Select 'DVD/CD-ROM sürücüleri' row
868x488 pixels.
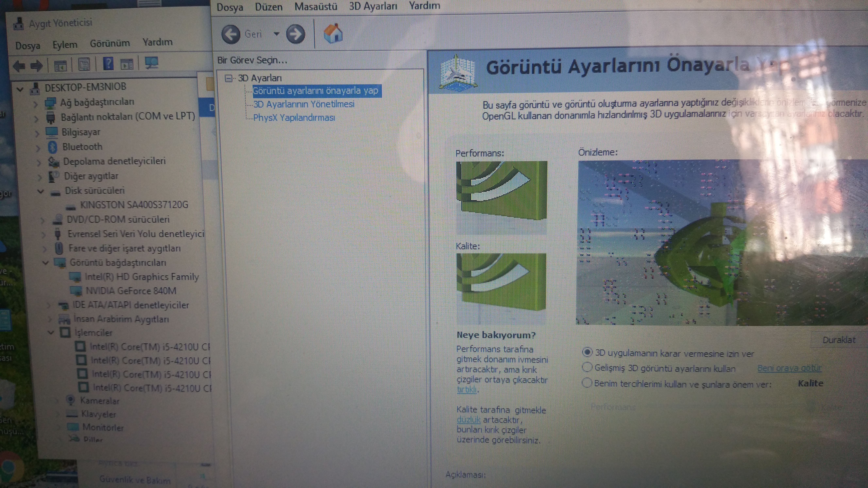click(x=118, y=220)
